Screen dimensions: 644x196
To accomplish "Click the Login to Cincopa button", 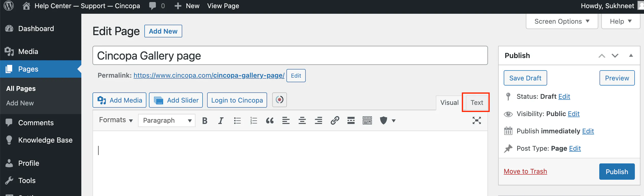I will tap(237, 100).
